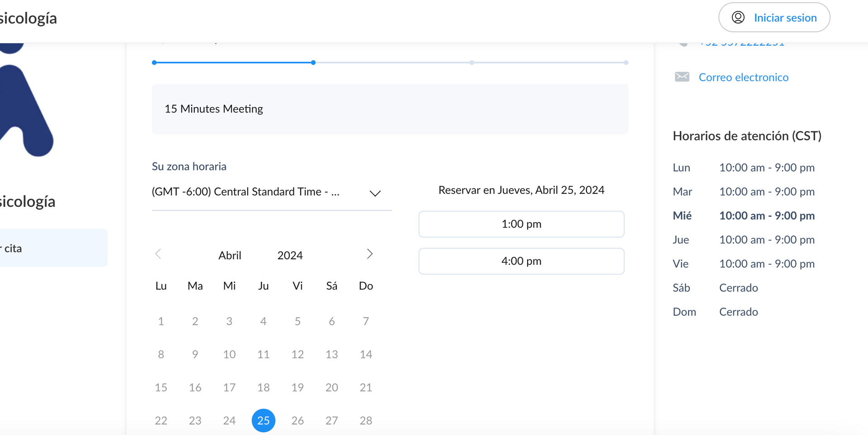Click the Mar opening hours row
Image resolution: width=868 pixels, height=435 pixels.
click(744, 192)
